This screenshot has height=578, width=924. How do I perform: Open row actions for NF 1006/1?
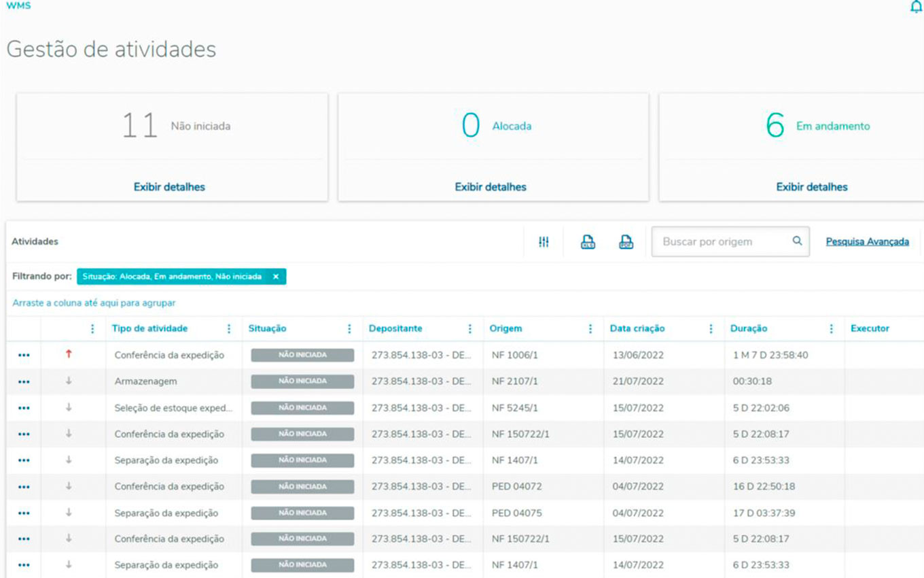pyautogui.click(x=24, y=355)
